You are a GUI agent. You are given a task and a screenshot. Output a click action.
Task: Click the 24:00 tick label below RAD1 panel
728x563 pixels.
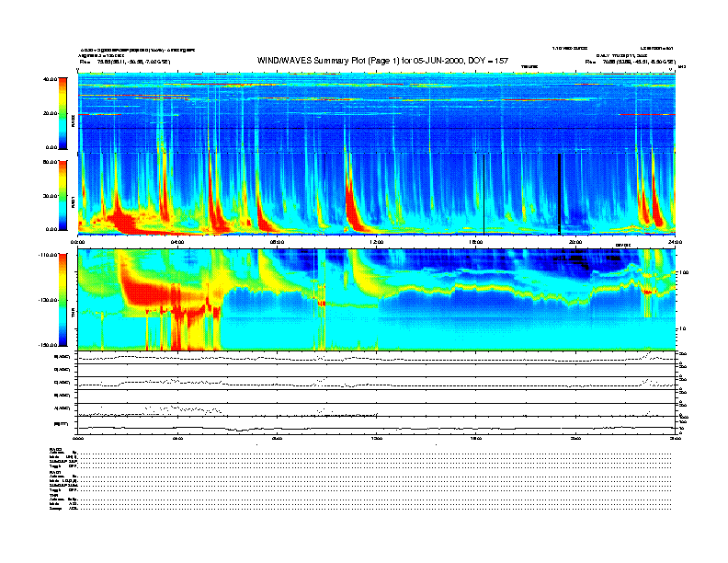pyautogui.click(x=675, y=242)
